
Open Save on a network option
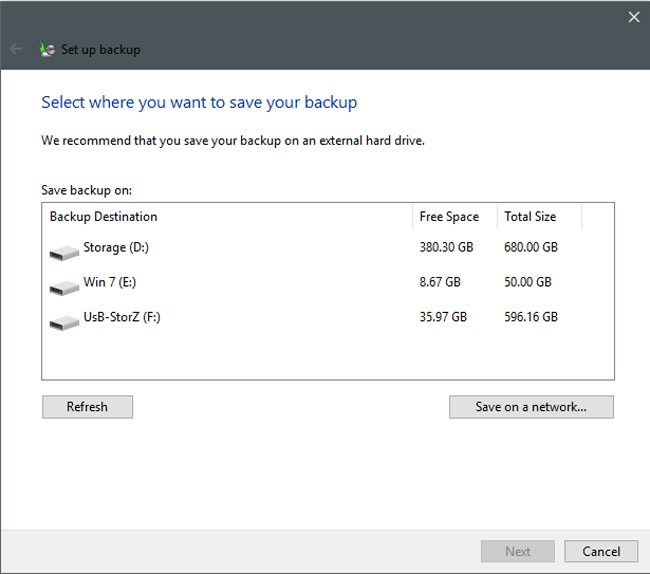point(531,407)
